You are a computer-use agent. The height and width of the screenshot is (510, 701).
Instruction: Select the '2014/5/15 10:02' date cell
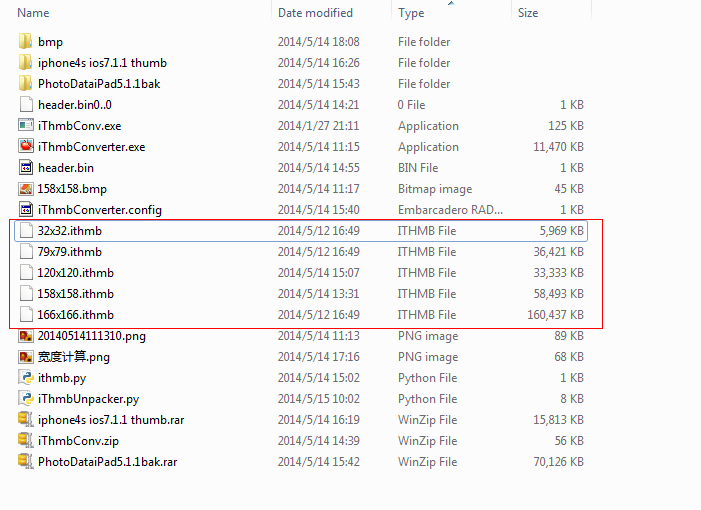coord(318,399)
